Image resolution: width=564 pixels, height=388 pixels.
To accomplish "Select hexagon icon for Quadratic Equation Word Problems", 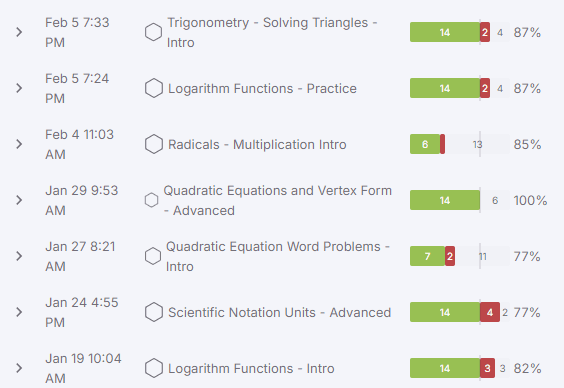I will coord(153,256).
